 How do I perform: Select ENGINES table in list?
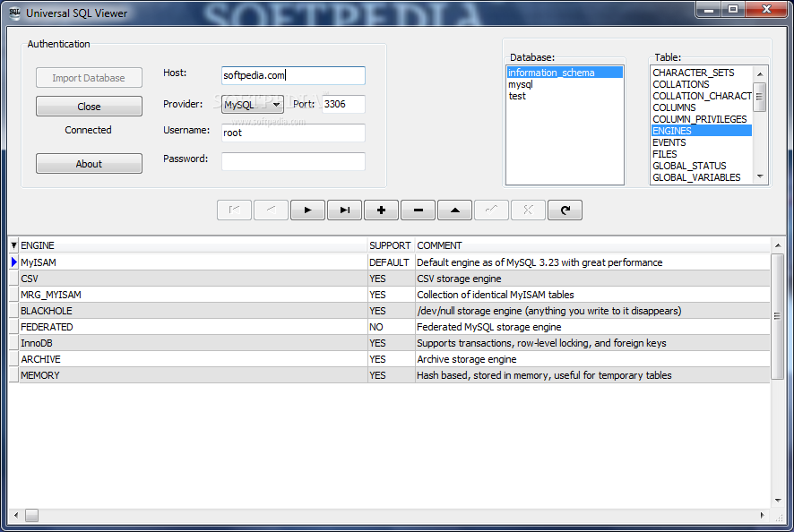point(702,131)
